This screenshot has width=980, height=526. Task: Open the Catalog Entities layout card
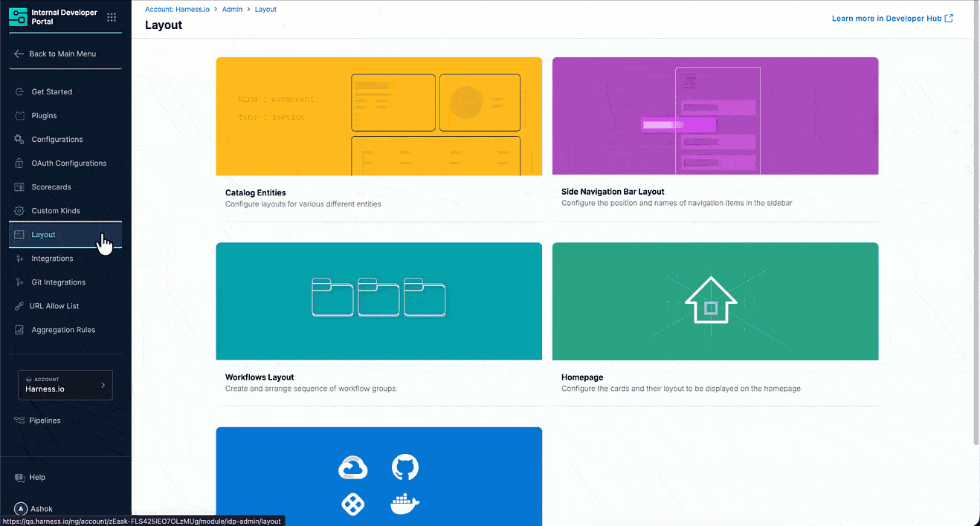[378, 116]
